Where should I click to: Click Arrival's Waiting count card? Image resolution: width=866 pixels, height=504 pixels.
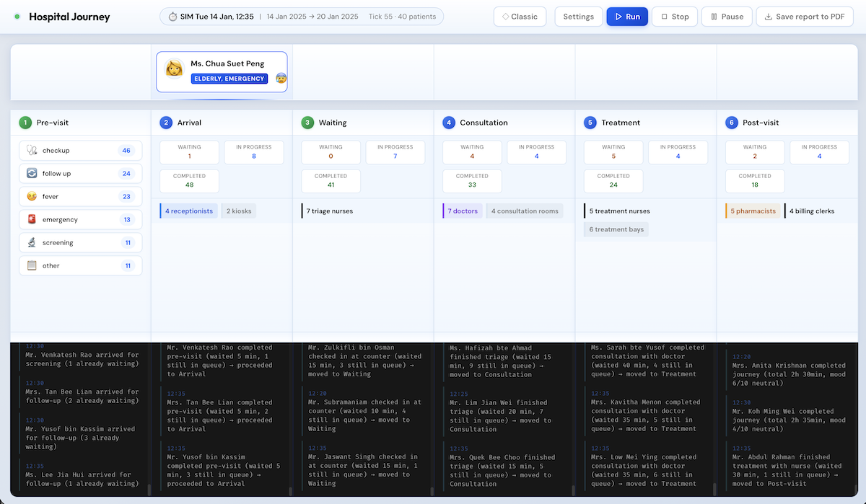189,152
